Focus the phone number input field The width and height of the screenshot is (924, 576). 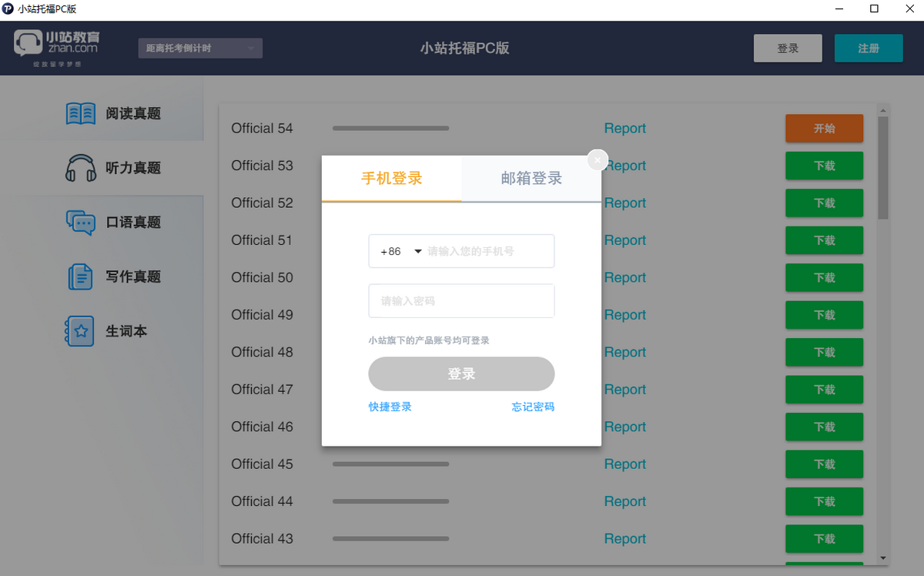[488, 252]
